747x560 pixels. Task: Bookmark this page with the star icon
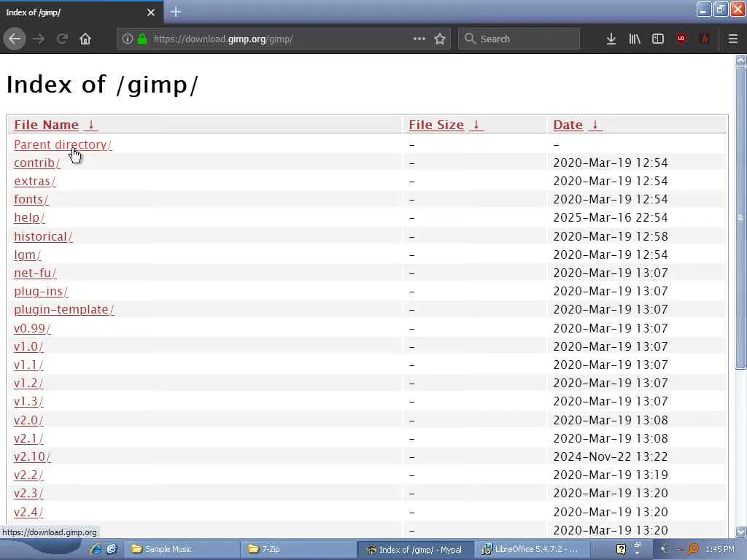click(440, 39)
